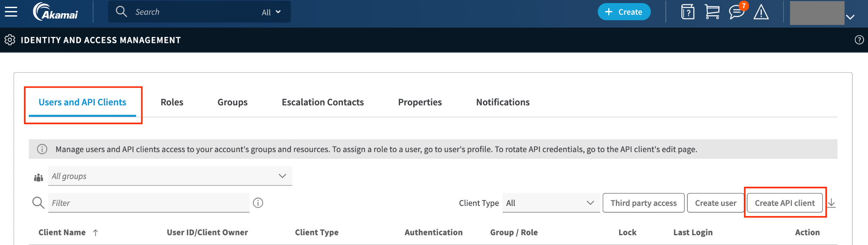
Task: Click the Akamai logo
Action: [x=56, y=11]
